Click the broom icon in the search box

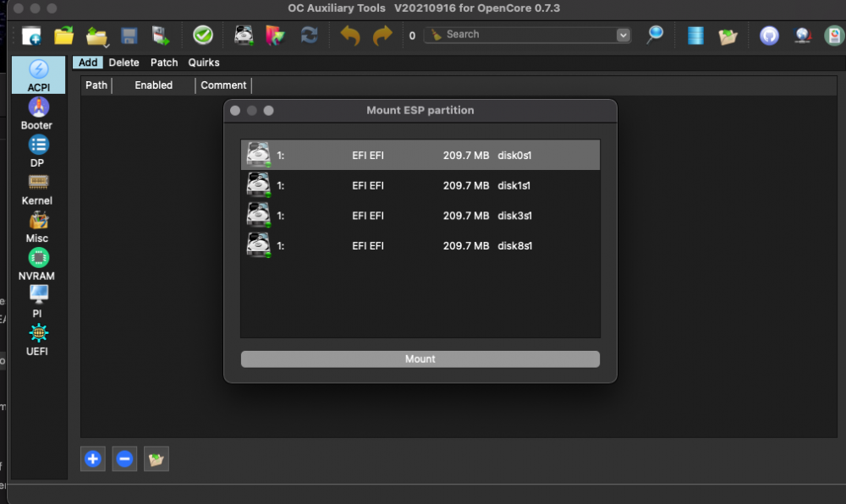437,35
